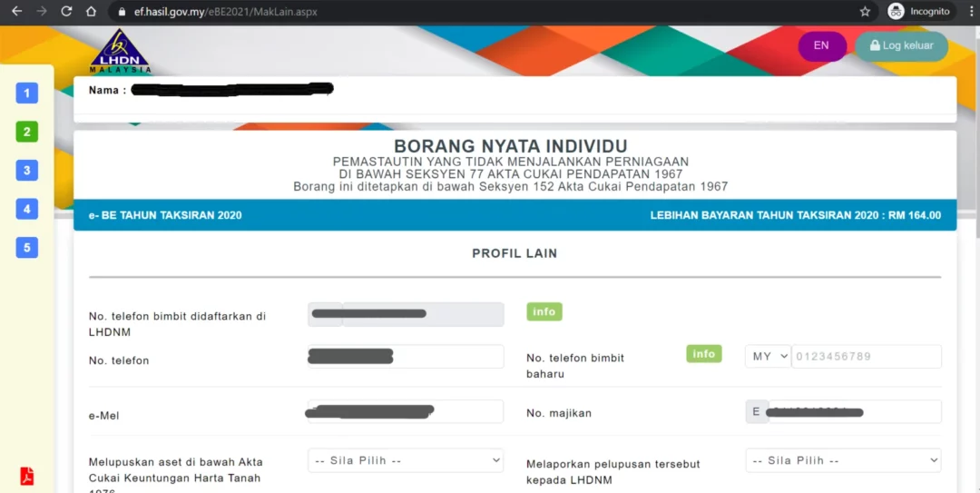
Task: Switch language with EN button
Action: point(821,46)
